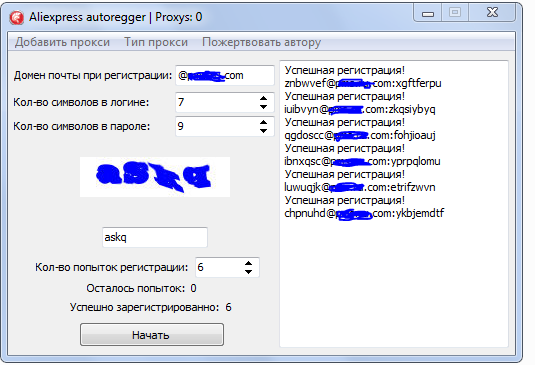
Task: Click the mail domain input field
Action: [225, 75]
